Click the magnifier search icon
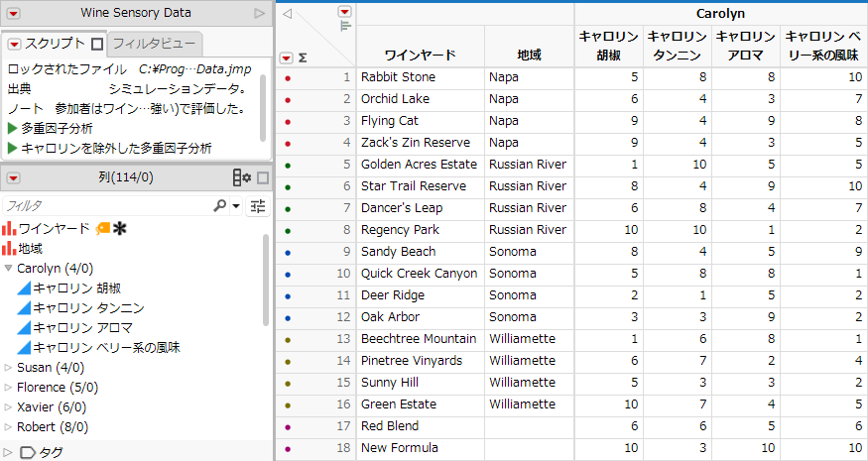This screenshot has width=868, height=461. pos(219,206)
